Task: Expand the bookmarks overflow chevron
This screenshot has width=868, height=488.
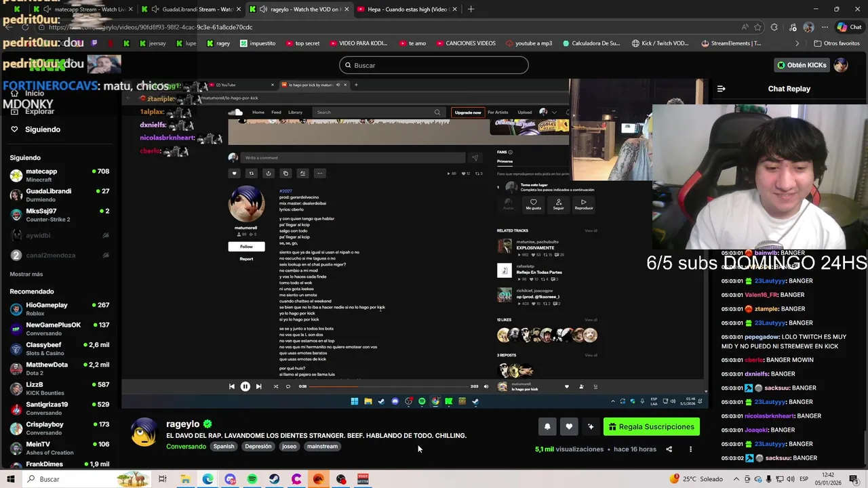Action: click(x=797, y=43)
